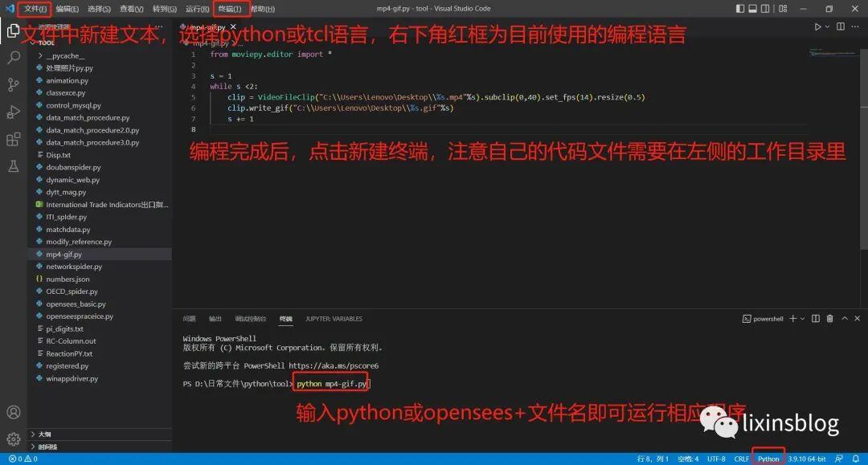Viewport: 868px width, 465px height.
Task: Open the Manage gear settings icon
Action: coord(14,439)
